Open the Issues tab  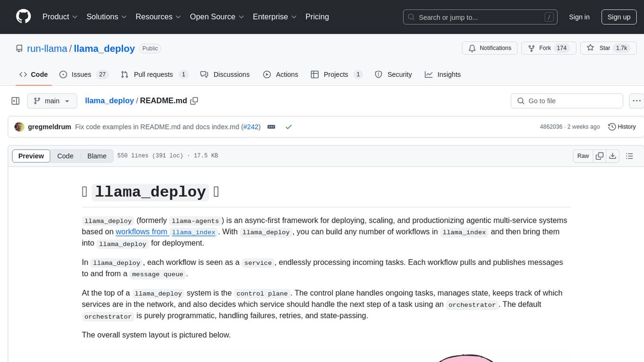[x=84, y=74]
